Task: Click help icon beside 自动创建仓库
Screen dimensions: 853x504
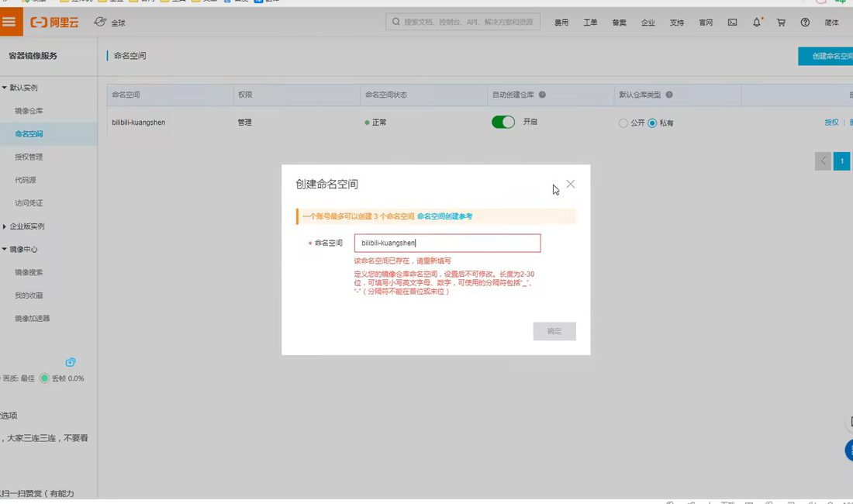Action: (542, 95)
